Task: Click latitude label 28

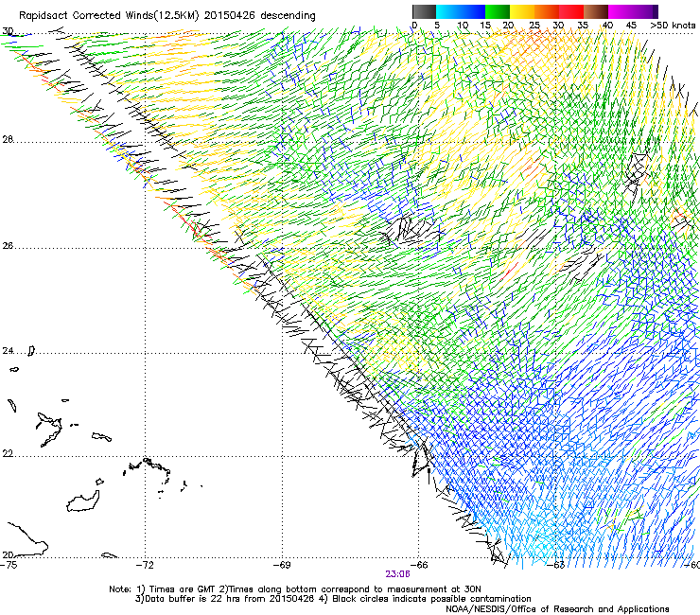Action: [x=8, y=140]
